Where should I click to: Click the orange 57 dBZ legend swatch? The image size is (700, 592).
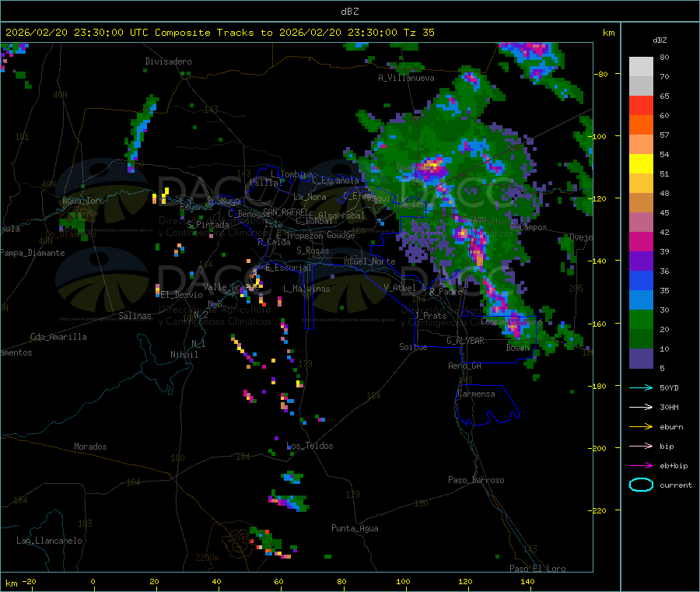pos(641,124)
